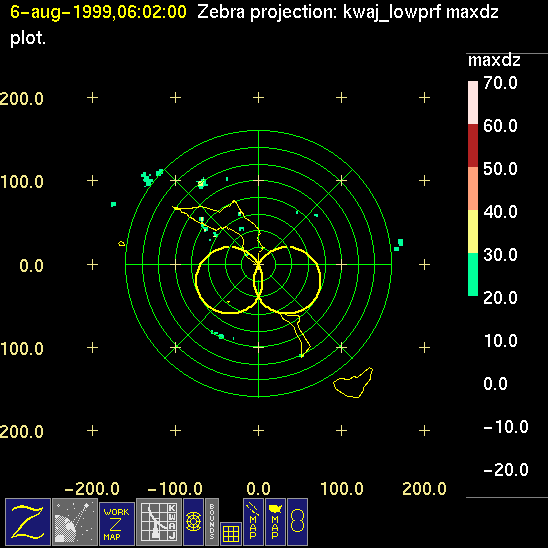Click the 6-aug-1999 timestamp text
The image size is (548, 548).
[98, 13]
